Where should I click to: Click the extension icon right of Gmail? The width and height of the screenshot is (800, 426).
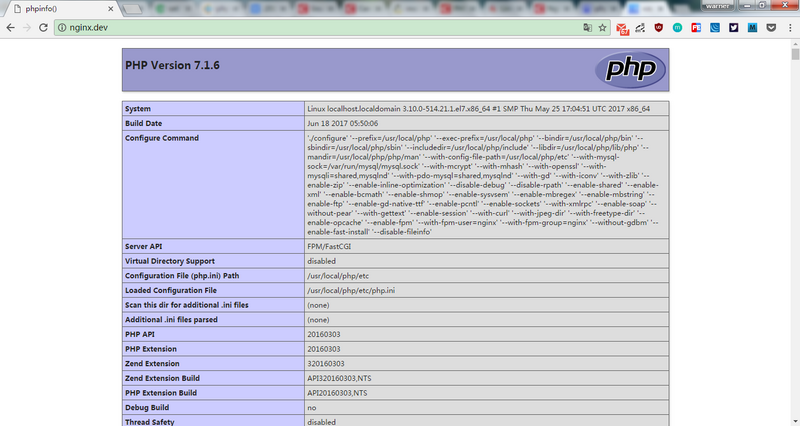[x=640, y=28]
